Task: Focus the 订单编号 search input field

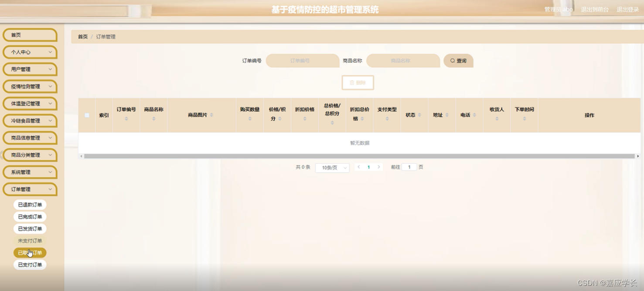Action: click(303, 61)
